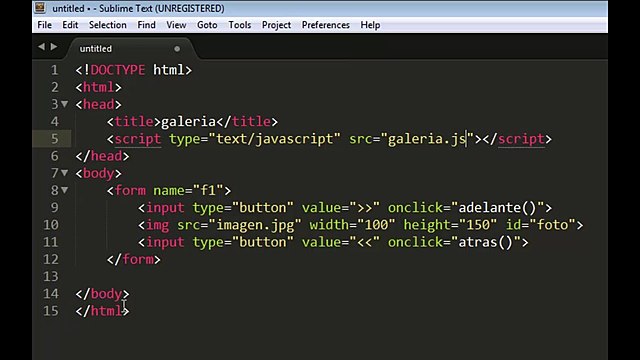Click the closing head tag on line 6
The width and height of the screenshot is (640, 360).
coord(102,156)
